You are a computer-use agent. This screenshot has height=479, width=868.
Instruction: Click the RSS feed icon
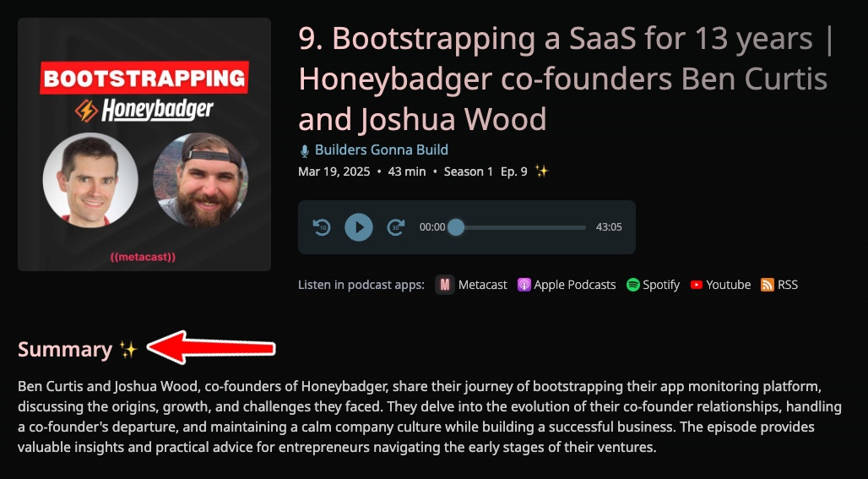pos(768,285)
